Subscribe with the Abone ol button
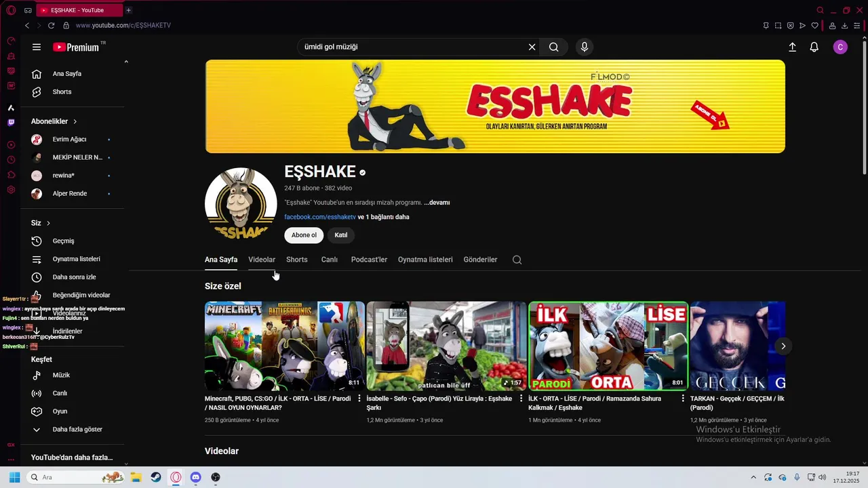This screenshot has height=488, width=868. (304, 235)
